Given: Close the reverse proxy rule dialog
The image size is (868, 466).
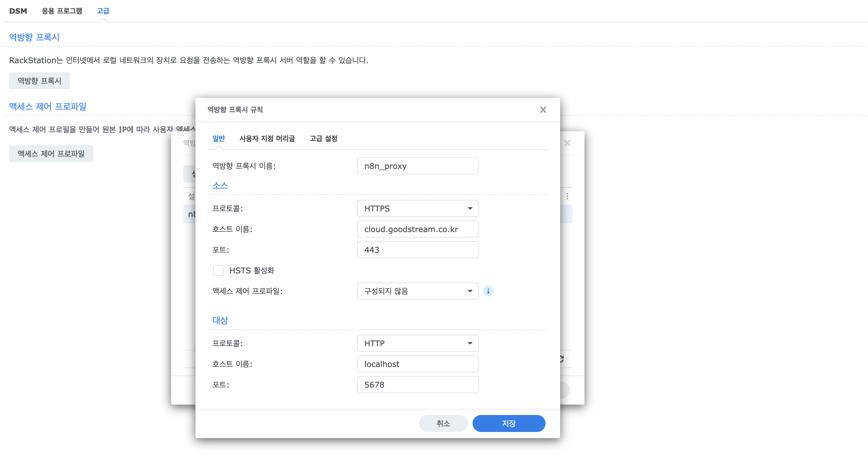Looking at the screenshot, I should 542,110.
